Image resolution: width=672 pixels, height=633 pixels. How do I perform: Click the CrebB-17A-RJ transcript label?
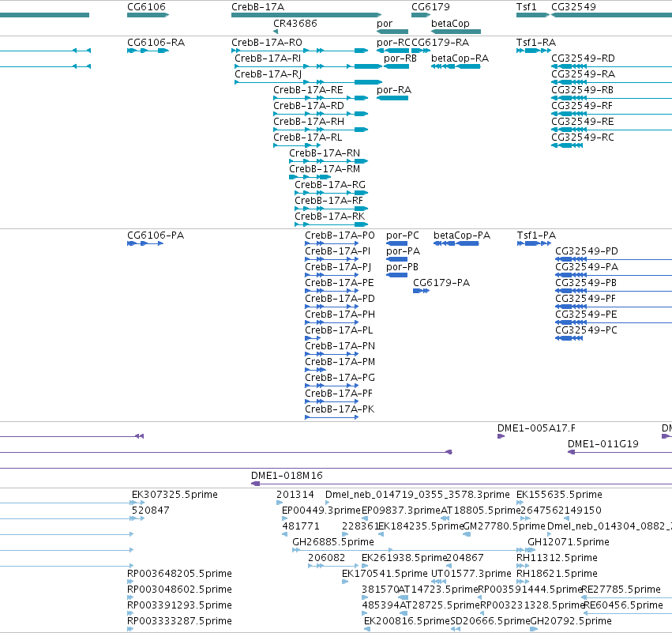coord(268,74)
